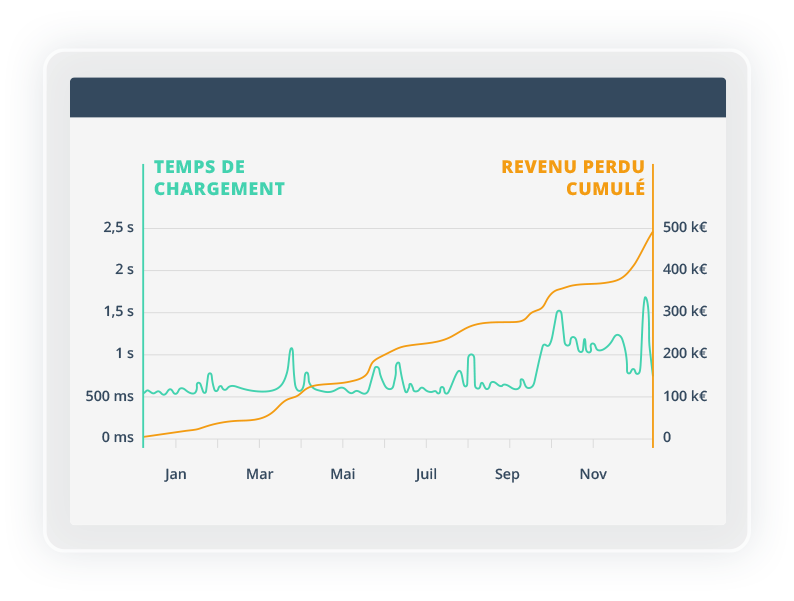
Task: Click the 500 k€ right axis label
Action: 685,227
